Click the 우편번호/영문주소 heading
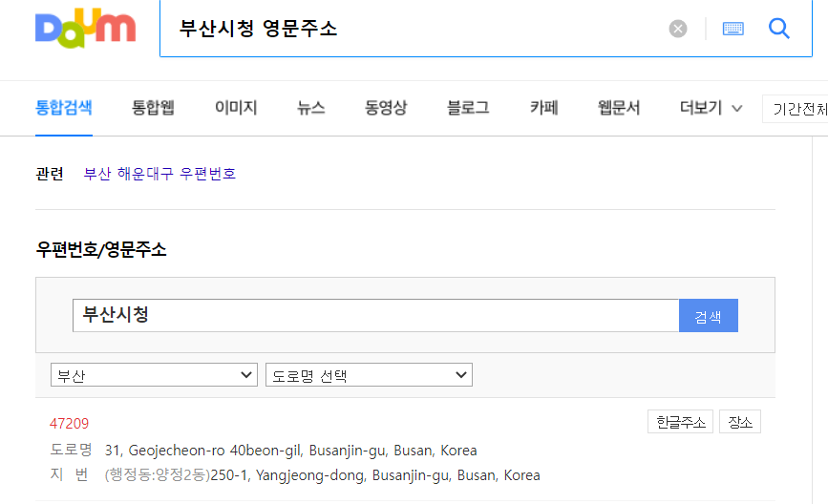The height and width of the screenshot is (504, 828). click(x=101, y=249)
